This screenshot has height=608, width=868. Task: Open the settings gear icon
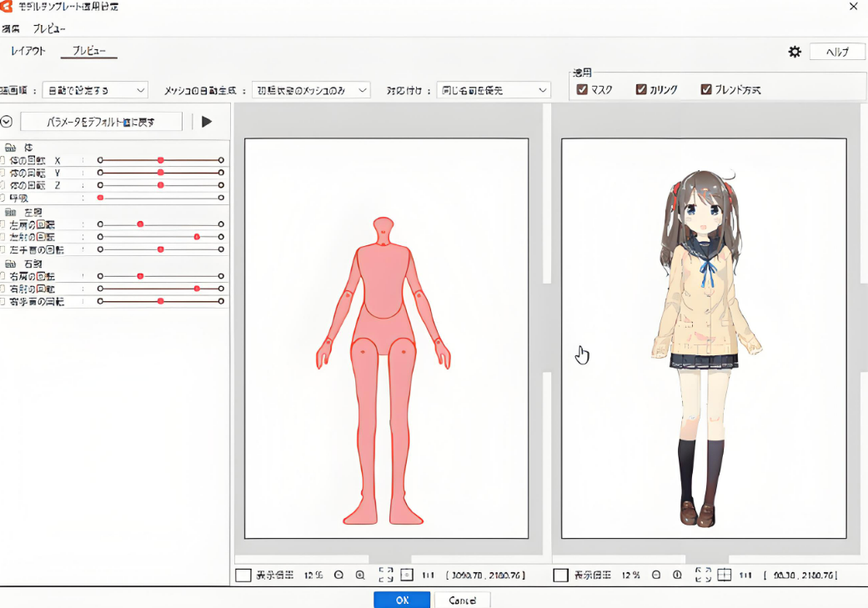pos(795,52)
